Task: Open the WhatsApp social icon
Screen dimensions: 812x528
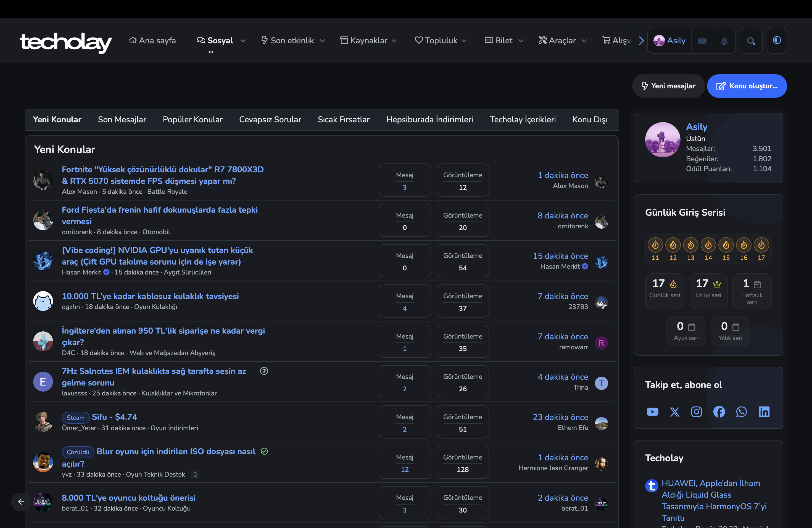Action: [741, 412]
